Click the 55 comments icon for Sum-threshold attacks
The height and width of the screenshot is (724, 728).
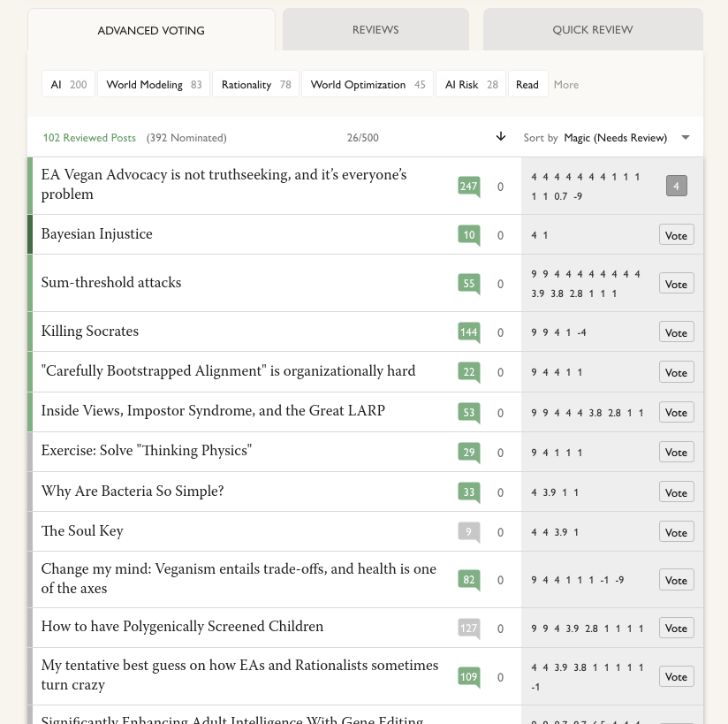click(x=468, y=284)
